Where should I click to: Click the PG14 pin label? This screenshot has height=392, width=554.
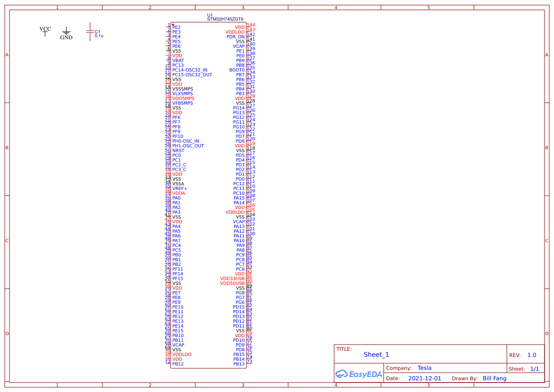point(238,108)
